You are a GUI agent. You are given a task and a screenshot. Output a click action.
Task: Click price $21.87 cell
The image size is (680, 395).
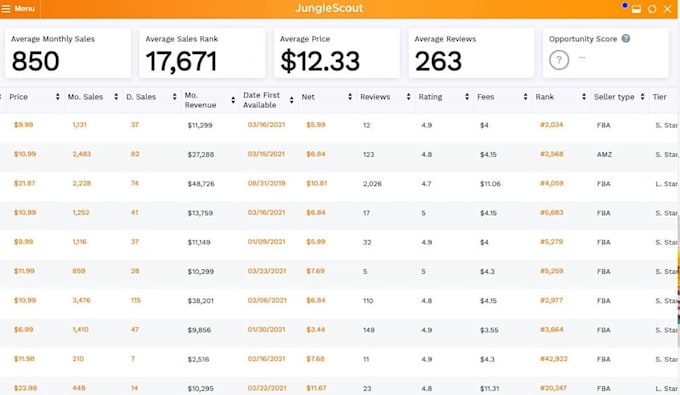24,183
